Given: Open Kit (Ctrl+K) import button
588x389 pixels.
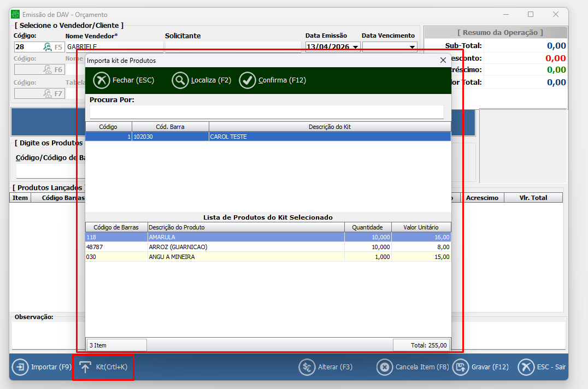Looking at the screenshot, I should tap(103, 367).
